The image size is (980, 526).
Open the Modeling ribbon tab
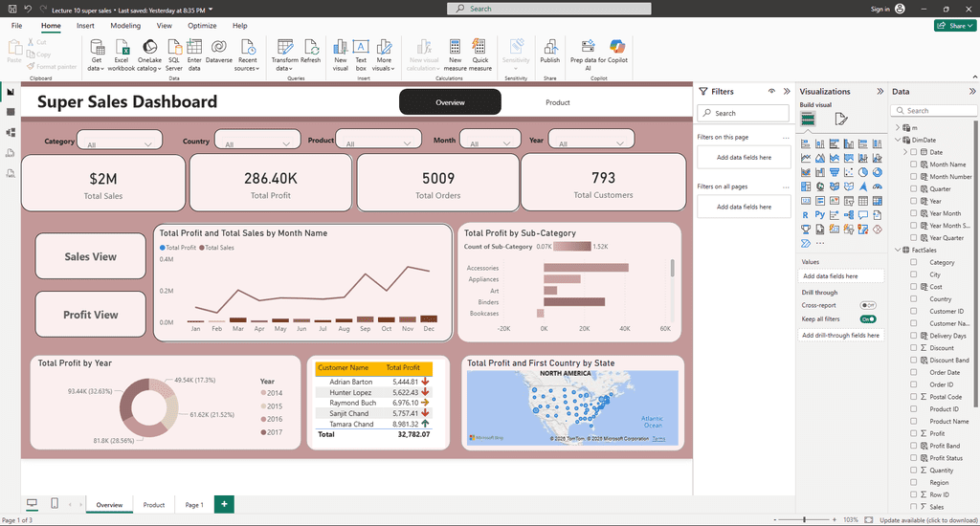click(x=125, y=26)
